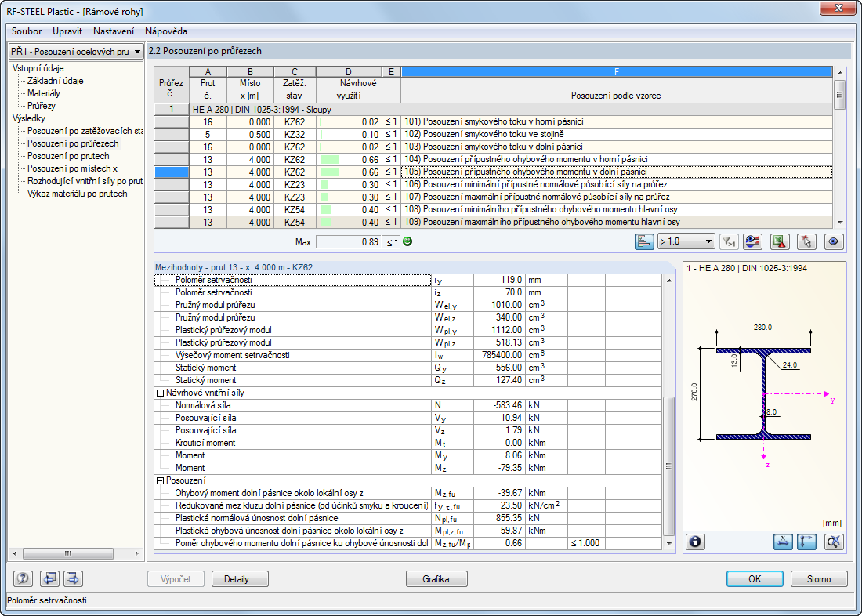862x616 pixels.
Task: Click column F header
Action: point(616,71)
